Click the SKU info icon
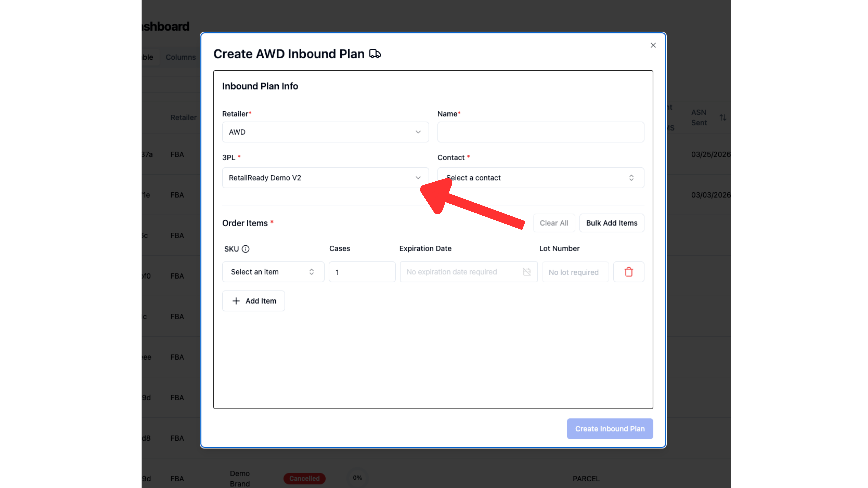 pyautogui.click(x=246, y=249)
